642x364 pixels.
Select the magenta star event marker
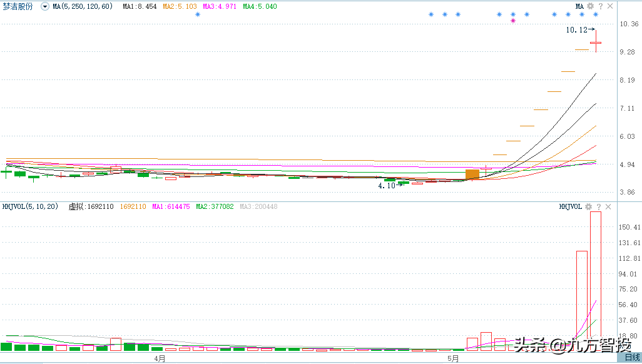(513, 21)
